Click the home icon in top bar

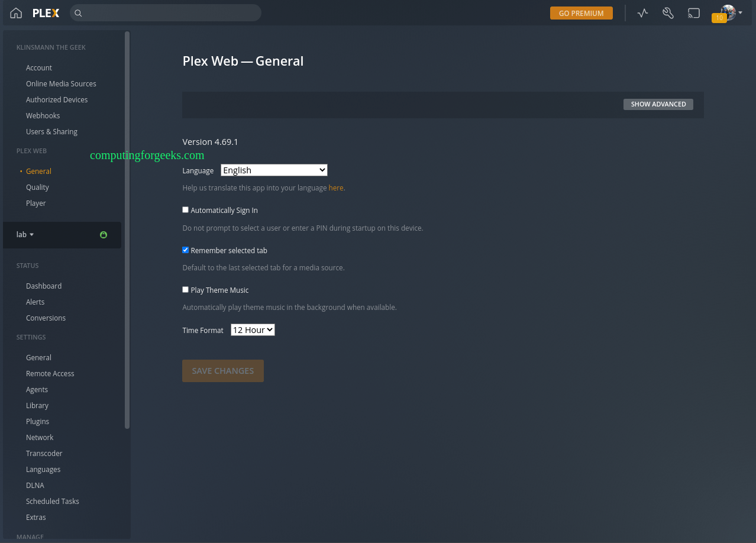tap(15, 12)
